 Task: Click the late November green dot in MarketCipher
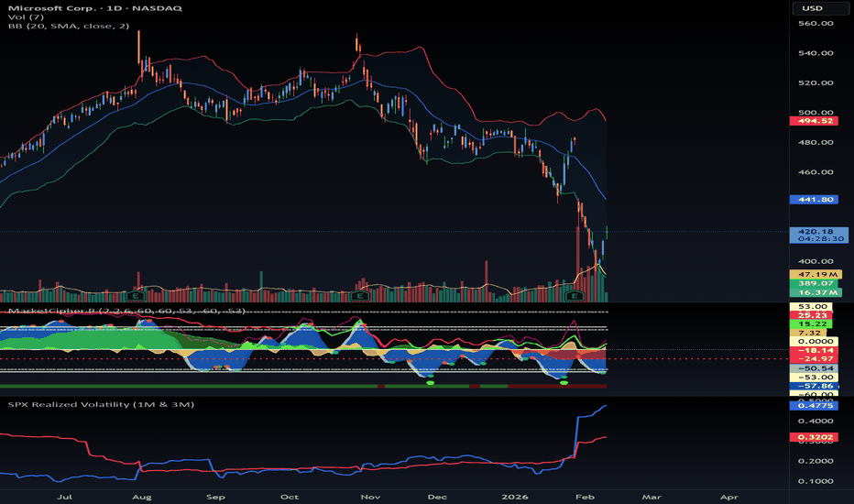[431, 381]
